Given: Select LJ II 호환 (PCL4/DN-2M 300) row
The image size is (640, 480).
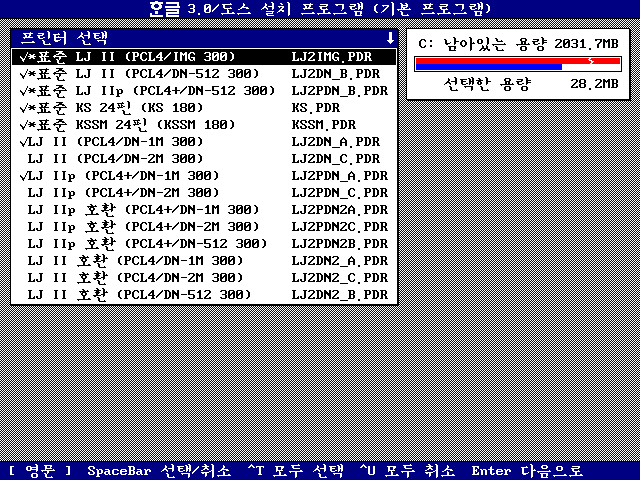Looking at the screenshot, I should [x=204, y=278].
